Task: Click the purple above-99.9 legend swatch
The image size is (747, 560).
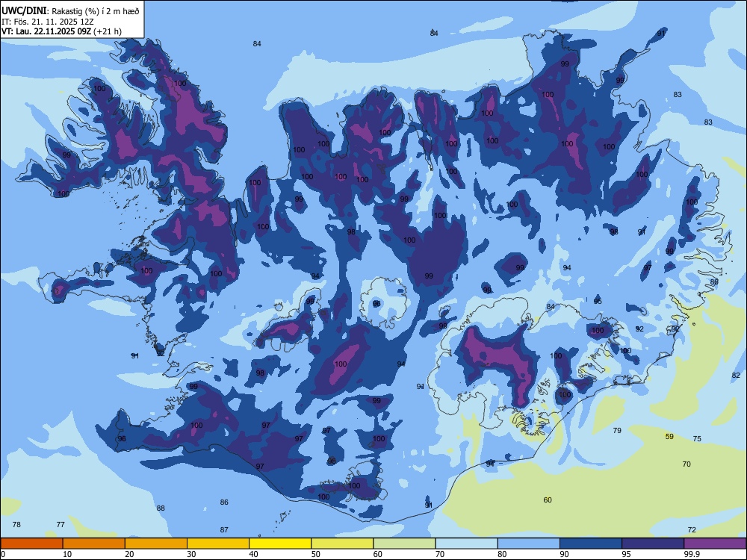Action: pyautogui.click(x=715, y=544)
